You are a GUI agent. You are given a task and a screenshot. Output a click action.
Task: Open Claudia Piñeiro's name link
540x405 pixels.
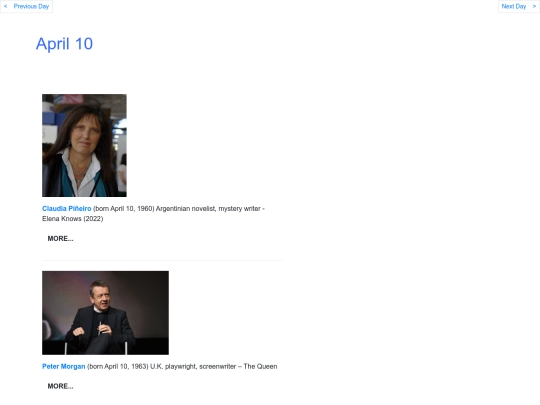tap(66, 209)
